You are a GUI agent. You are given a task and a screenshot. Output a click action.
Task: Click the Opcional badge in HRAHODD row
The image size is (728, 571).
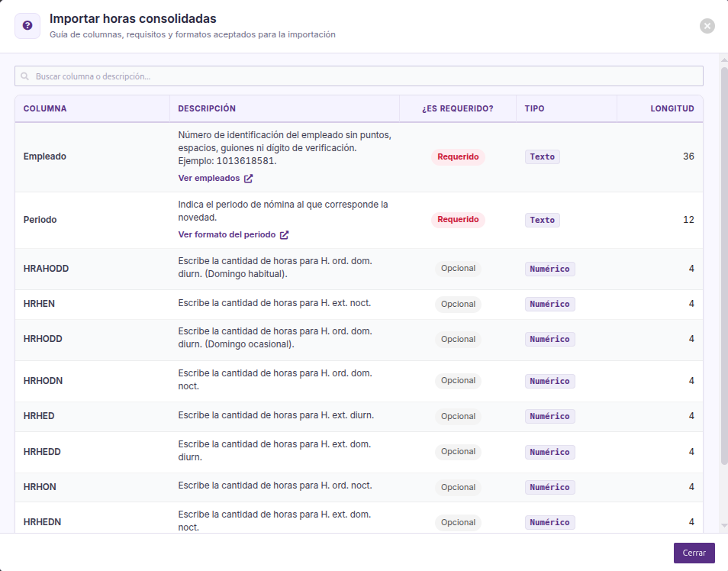(x=458, y=269)
